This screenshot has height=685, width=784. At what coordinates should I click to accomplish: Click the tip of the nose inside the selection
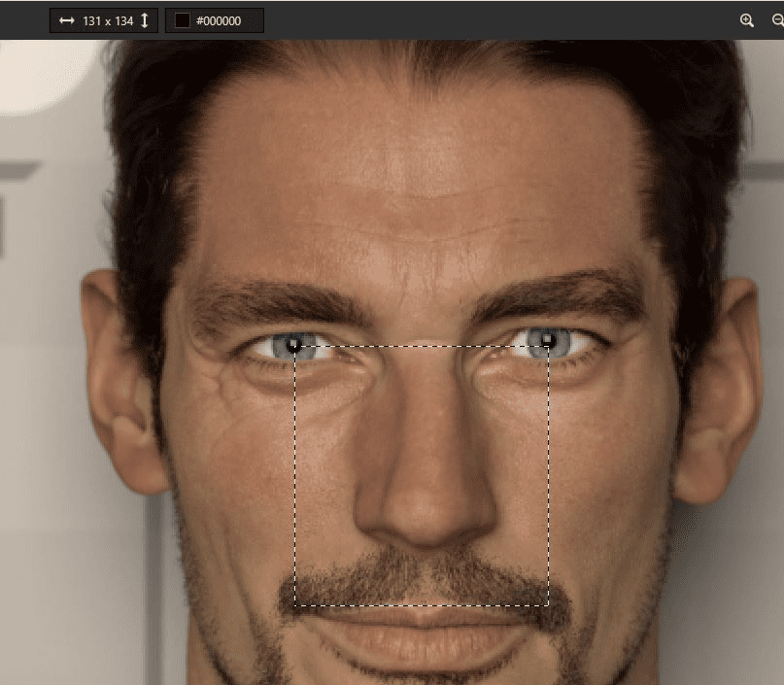pos(427,515)
